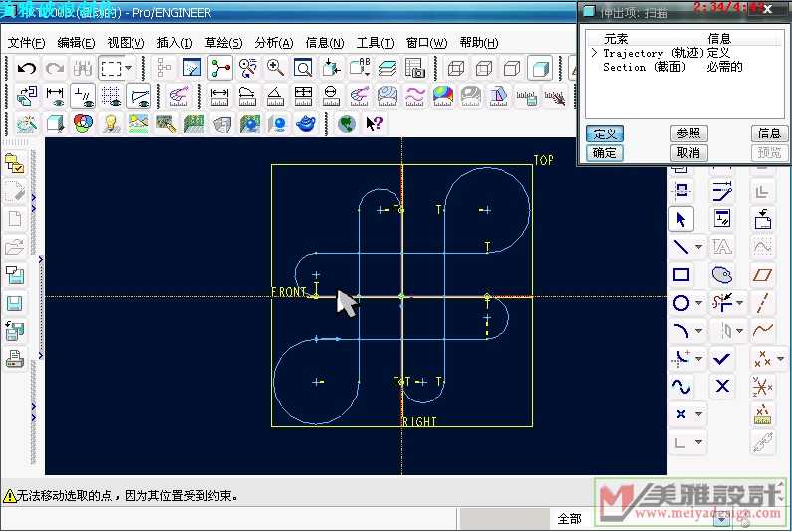Open the 帮助(H) menu
Viewport: 792px width, 532px height.
click(x=479, y=43)
